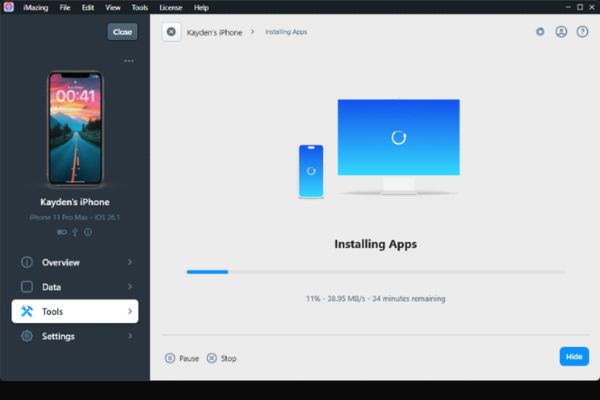
Task: Expand the Data section chevron
Action: 129,287
